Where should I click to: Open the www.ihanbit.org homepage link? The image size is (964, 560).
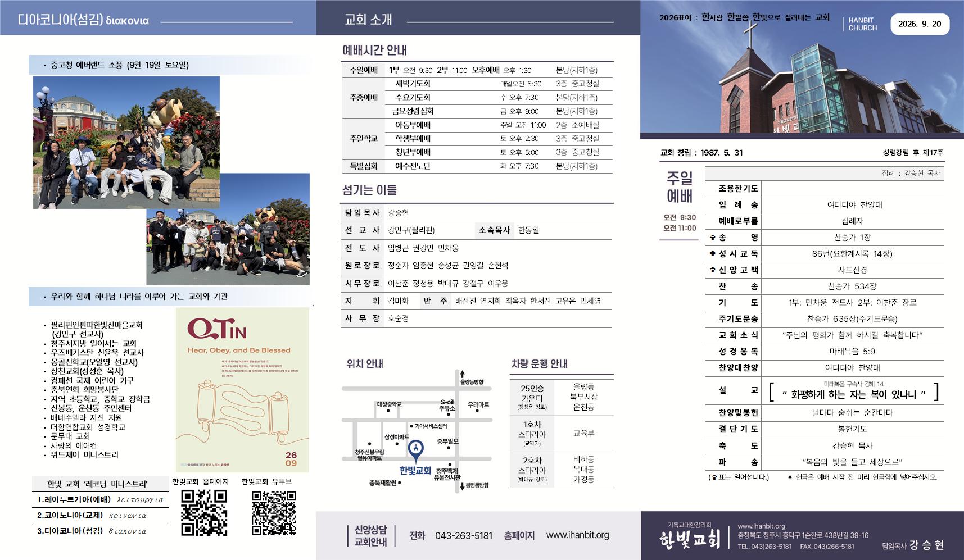(x=577, y=535)
